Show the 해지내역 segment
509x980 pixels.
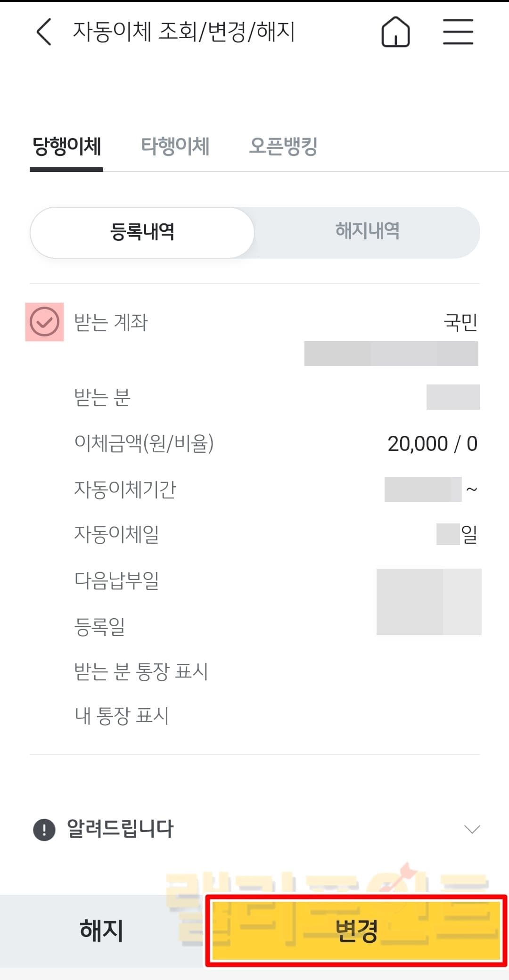pyautogui.click(x=367, y=231)
